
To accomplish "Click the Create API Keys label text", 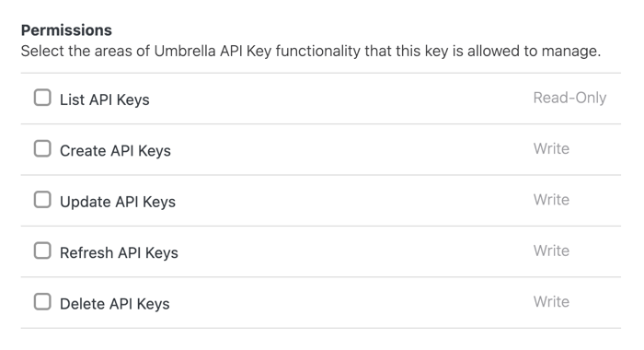I will 115,151.
